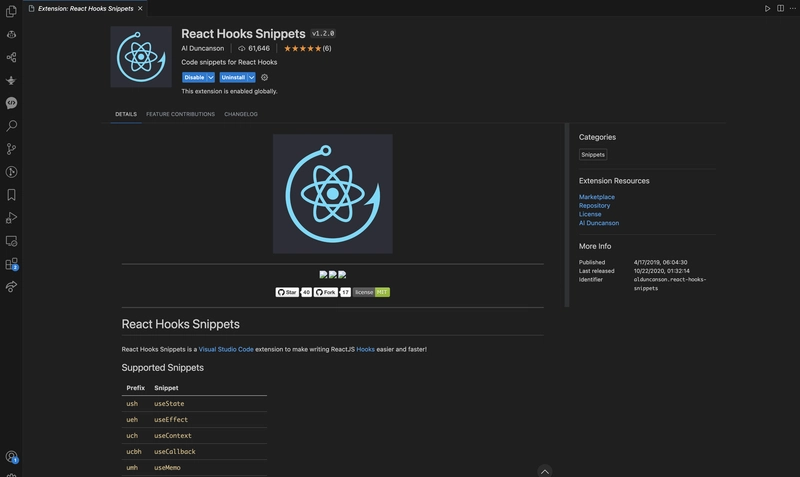800x477 pixels.
Task: Click the license MIT badge
Action: pos(371,292)
